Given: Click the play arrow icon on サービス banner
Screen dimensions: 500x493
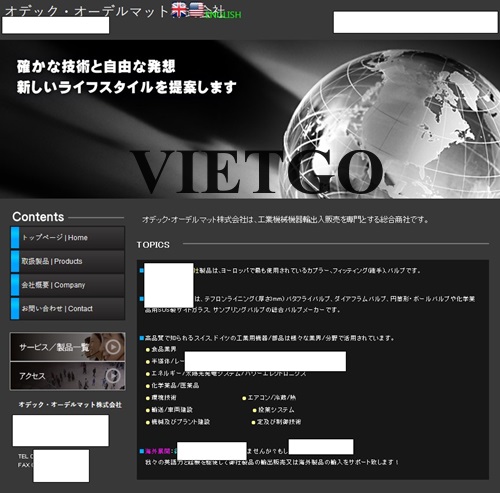Looking at the screenshot, I should pyautogui.click(x=113, y=347).
